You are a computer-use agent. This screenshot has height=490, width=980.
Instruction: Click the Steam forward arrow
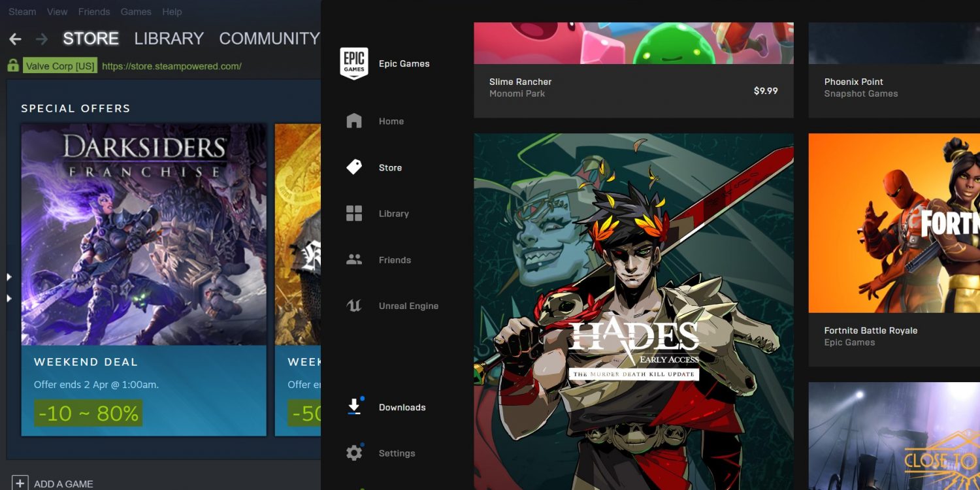tap(42, 39)
